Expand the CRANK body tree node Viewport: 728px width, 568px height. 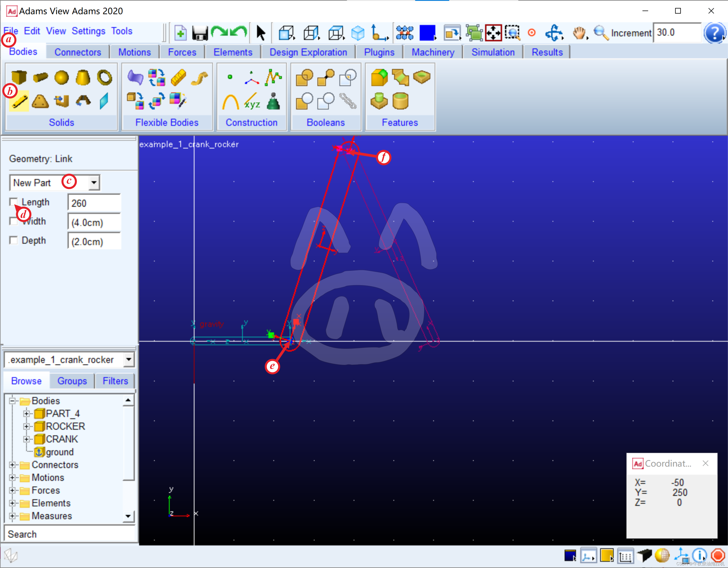(x=26, y=439)
